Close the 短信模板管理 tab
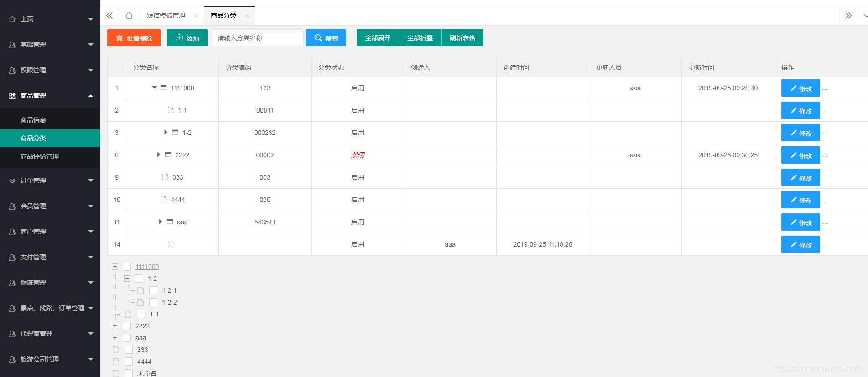 (196, 15)
